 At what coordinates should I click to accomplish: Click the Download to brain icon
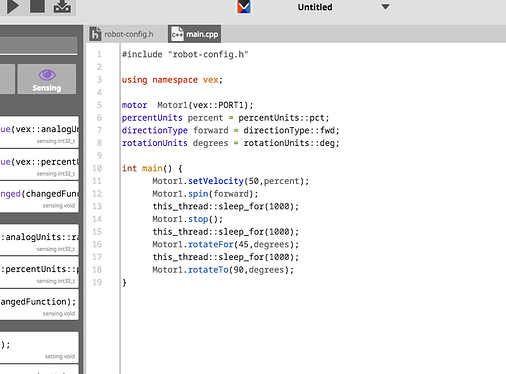coord(62,6)
